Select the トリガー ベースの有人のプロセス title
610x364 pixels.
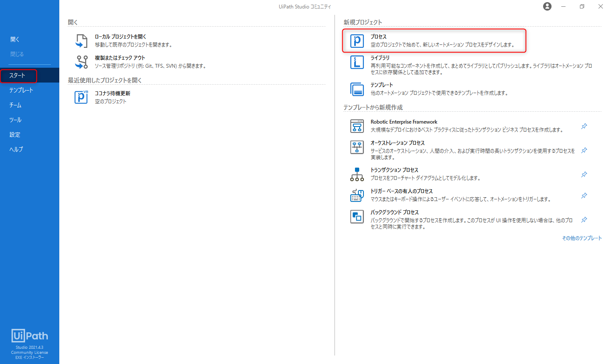(x=402, y=191)
